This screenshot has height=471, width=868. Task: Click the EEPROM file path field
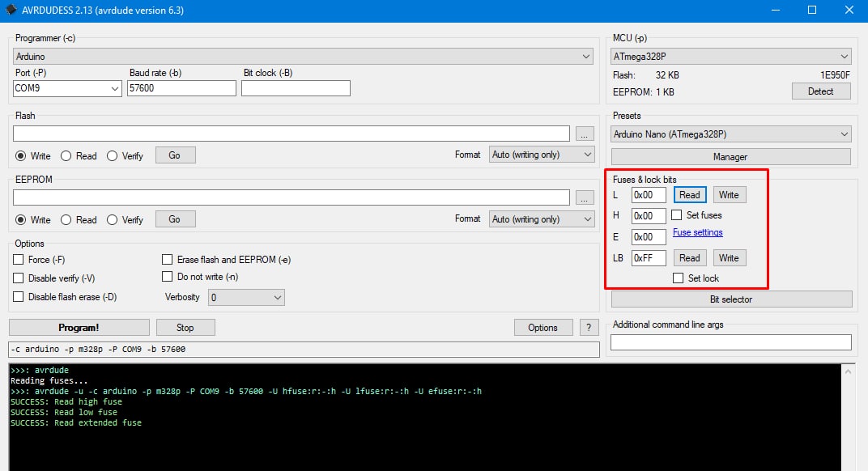[x=291, y=197]
